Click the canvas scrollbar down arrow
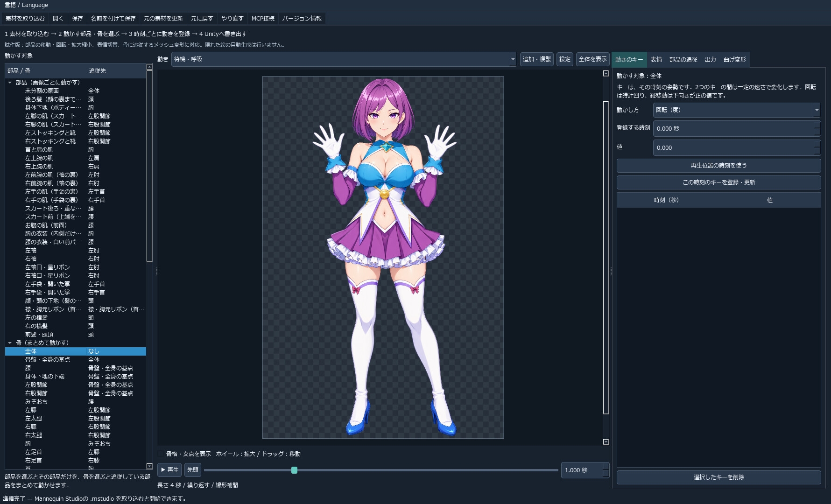831x504 pixels. [606, 442]
